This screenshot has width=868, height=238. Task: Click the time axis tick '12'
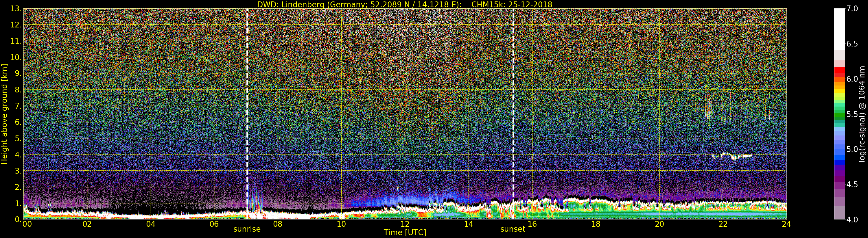pyautogui.click(x=405, y=224)
